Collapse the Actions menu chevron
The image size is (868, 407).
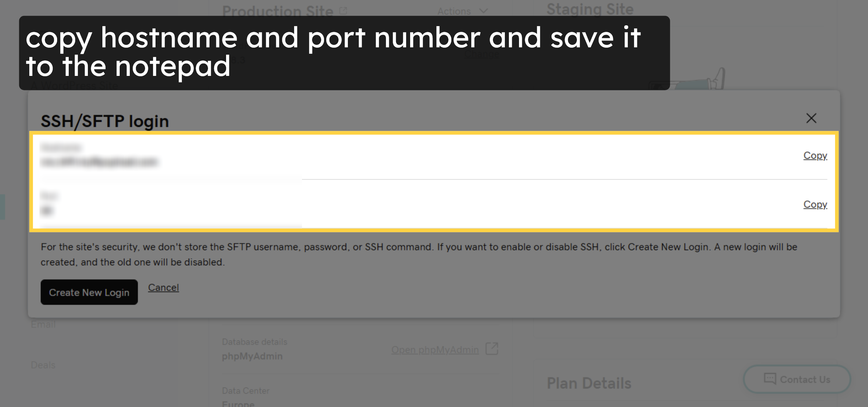pos(483,10)
